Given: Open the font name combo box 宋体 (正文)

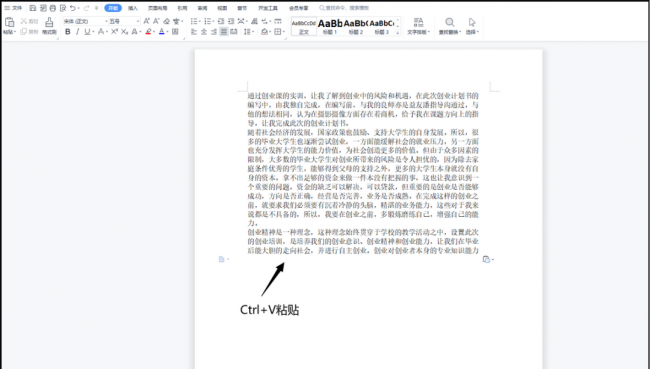Looking at the screenshot, I should coord(85,21).
